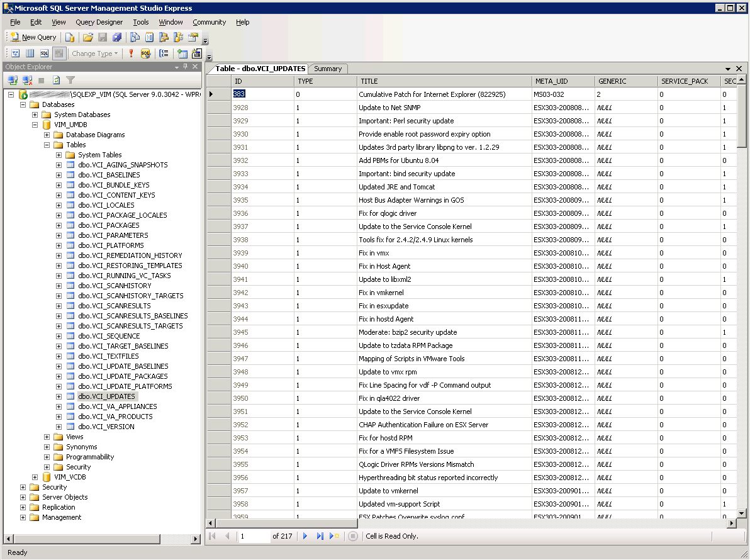The image size is (750, 560).
Task: Open the Tools menu
Action: (141, 22)
